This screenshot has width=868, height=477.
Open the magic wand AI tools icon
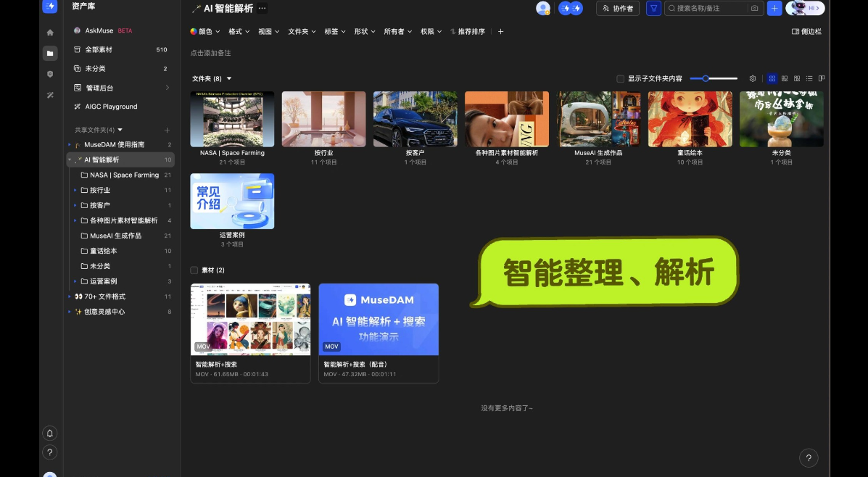pos(50,95)
